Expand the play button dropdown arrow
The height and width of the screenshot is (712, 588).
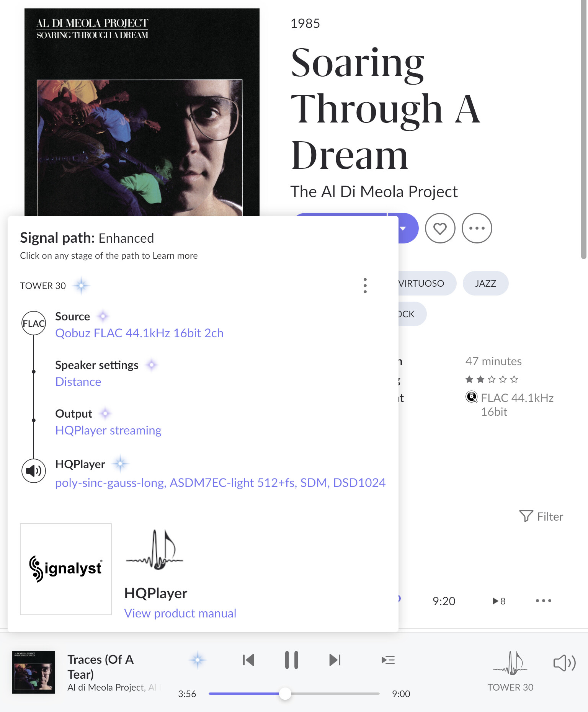[403, 229]
